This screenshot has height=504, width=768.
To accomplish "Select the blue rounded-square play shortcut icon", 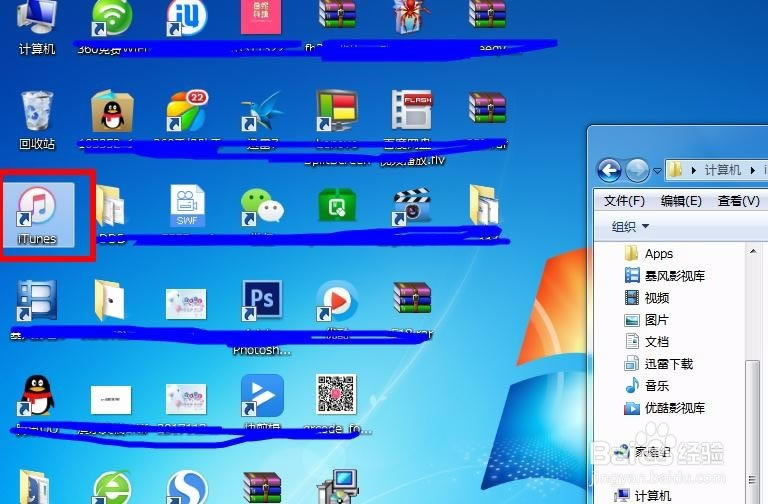I will click(x=262, y=396).
